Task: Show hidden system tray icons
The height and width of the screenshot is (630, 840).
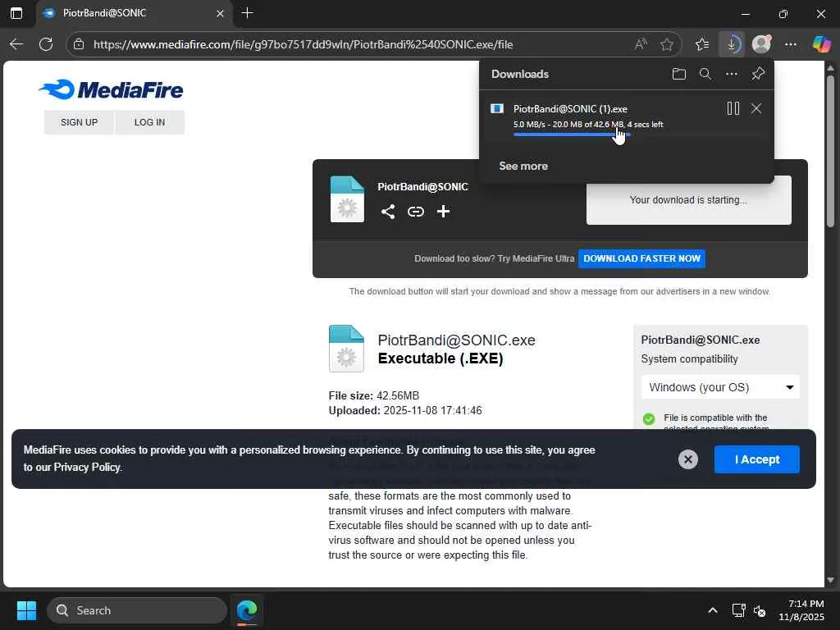Action: (713, 610)
